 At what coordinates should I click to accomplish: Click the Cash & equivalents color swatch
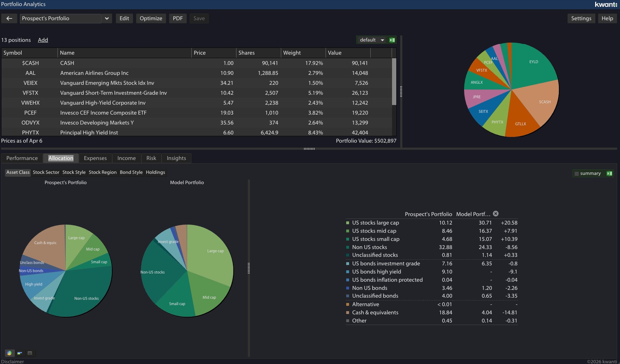pos(348,313)
